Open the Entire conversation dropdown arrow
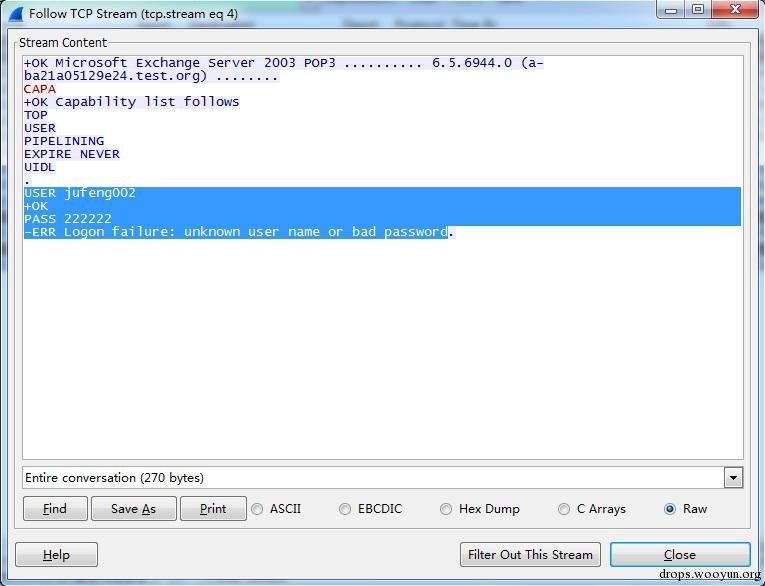 click(734, 478)
